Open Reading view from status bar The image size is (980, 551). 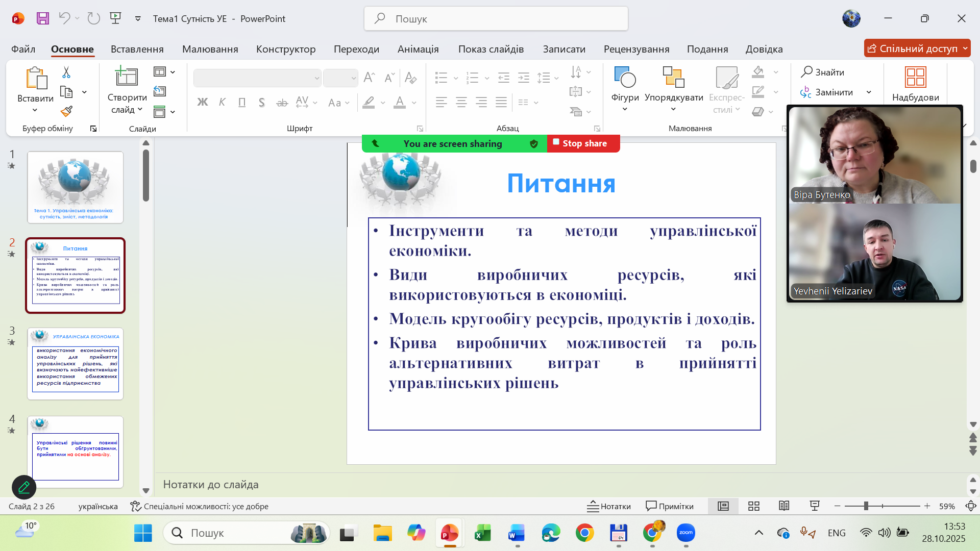tap(784, 506)
